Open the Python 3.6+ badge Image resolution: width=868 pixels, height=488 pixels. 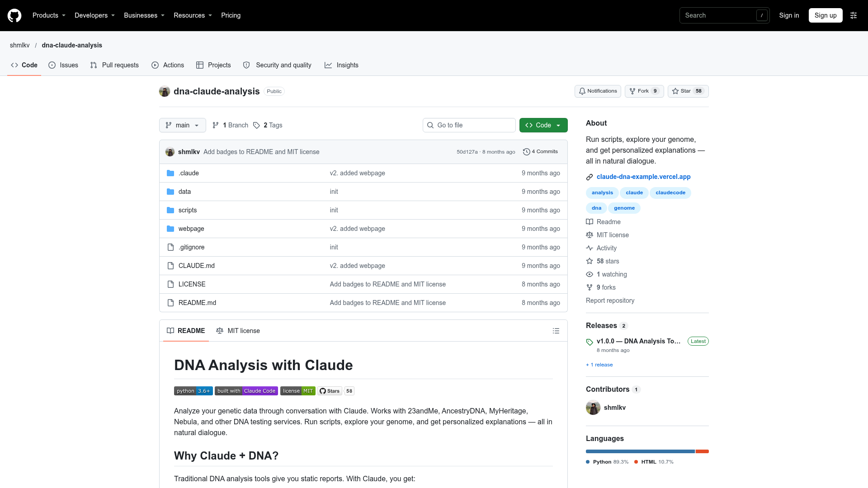click(x=193, y=391)
